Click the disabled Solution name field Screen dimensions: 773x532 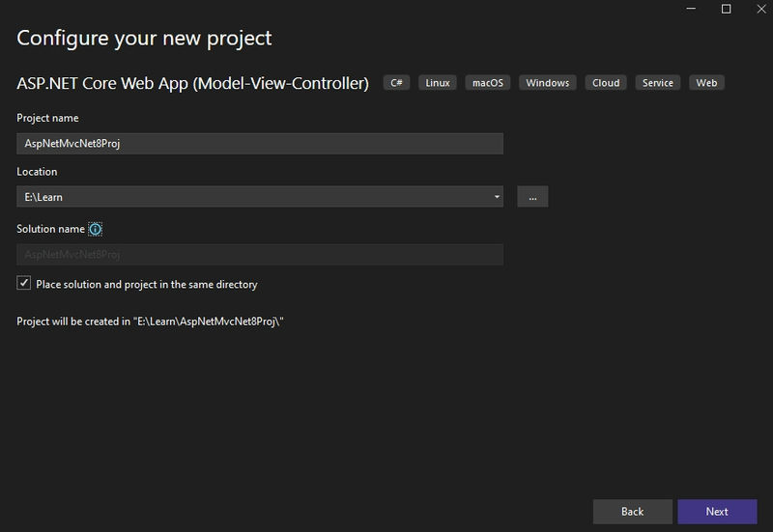260,255
